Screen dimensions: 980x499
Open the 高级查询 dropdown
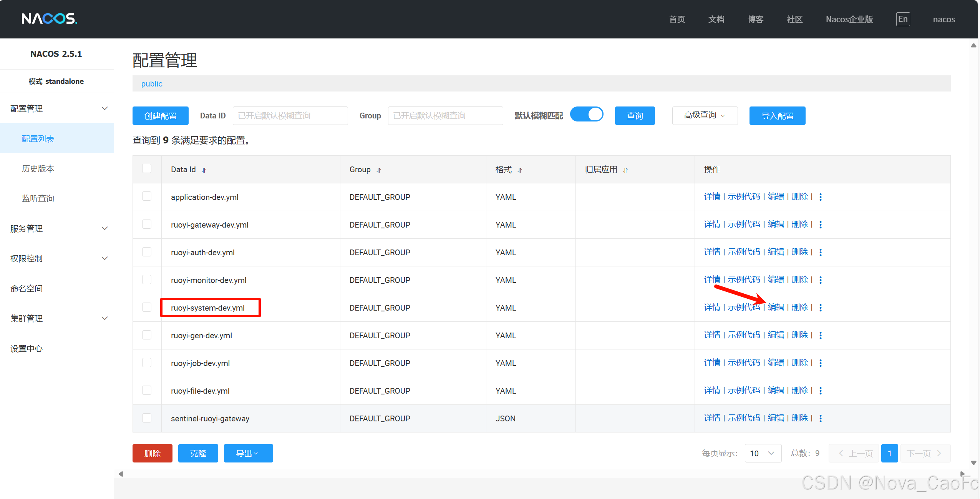point(705,115)
